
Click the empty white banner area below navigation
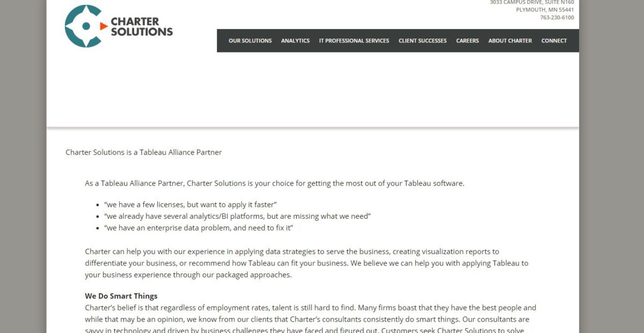[313, 90]
